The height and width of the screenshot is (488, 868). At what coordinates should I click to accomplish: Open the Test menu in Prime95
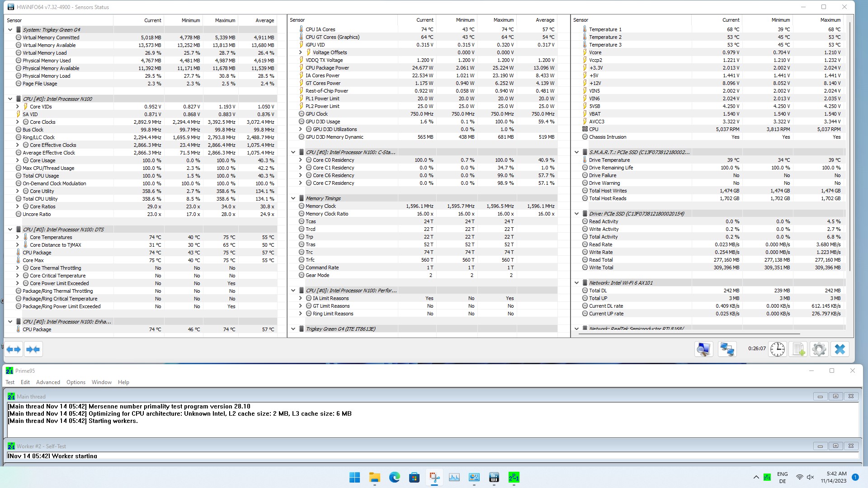pos(10,382)
